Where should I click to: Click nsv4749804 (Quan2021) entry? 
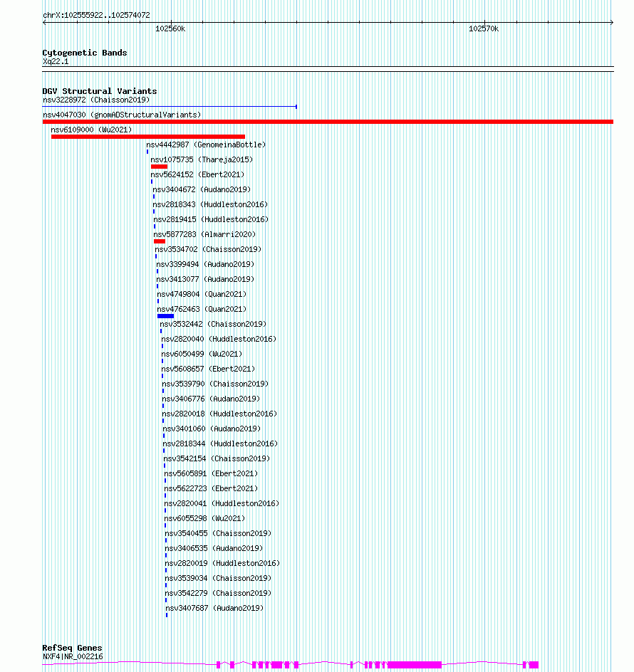coord(202,295)
